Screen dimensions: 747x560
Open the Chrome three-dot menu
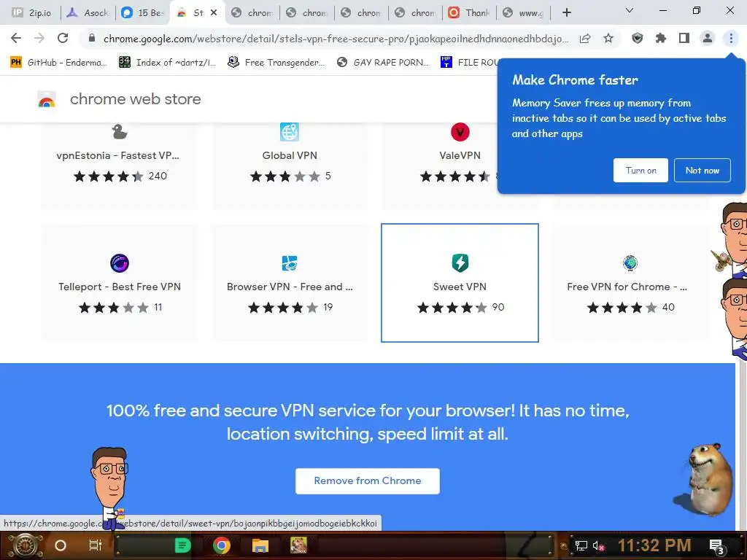pos(731,38)
